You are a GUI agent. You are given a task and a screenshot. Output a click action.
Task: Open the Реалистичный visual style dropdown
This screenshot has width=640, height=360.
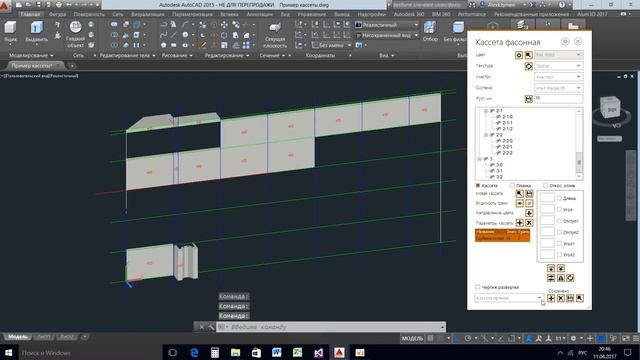(387, 25)
